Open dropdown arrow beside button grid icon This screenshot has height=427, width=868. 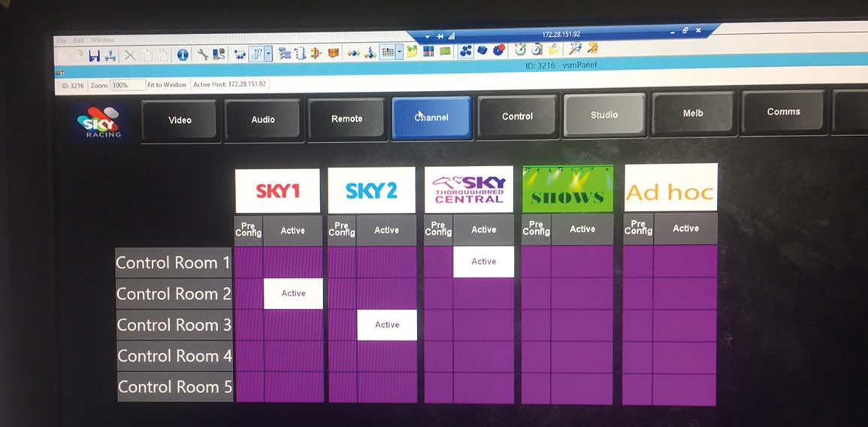[x=399, y=53]
